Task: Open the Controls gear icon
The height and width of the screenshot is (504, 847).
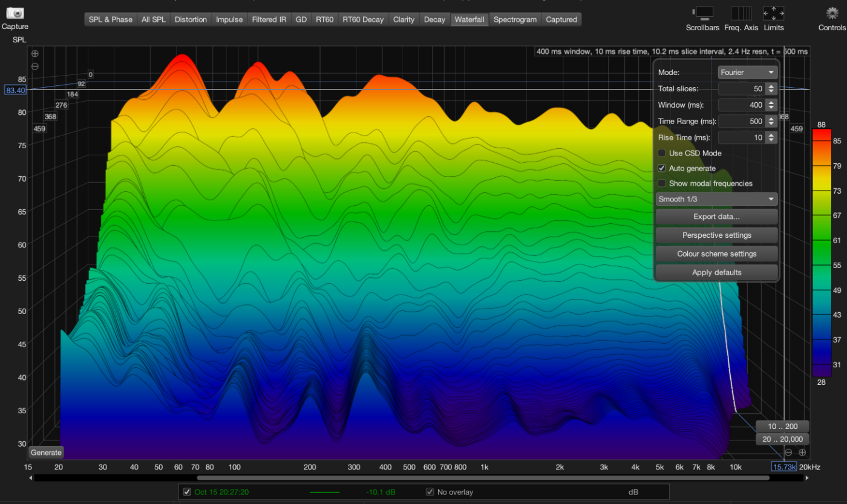Action: [832, 13]
